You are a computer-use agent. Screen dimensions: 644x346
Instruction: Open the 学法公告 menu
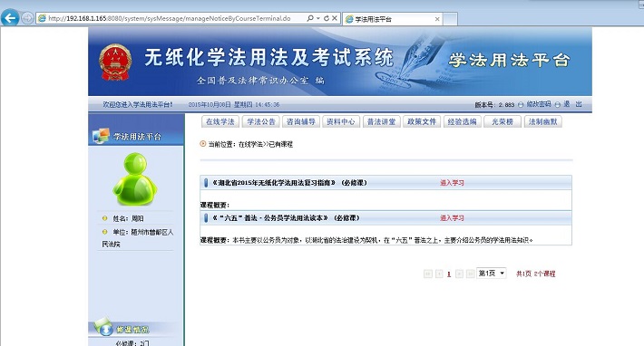[x=261, y=121]
